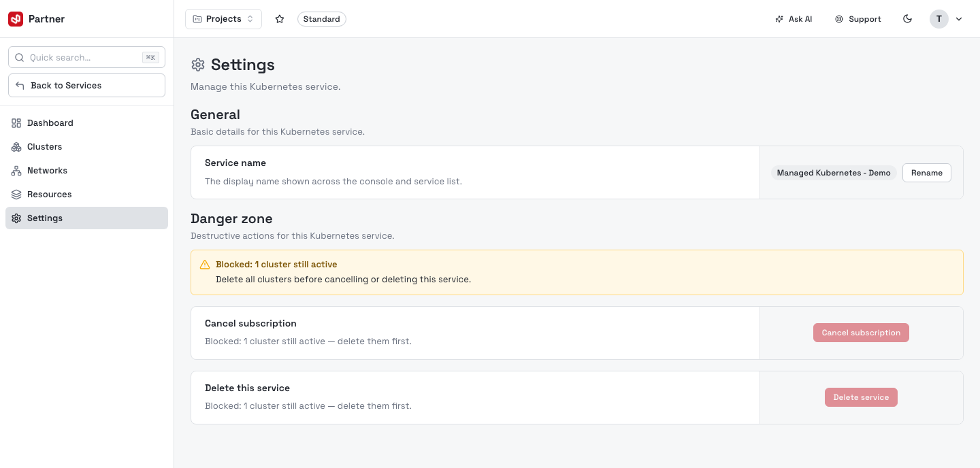Click the Partner brand text

click(46, 19)
